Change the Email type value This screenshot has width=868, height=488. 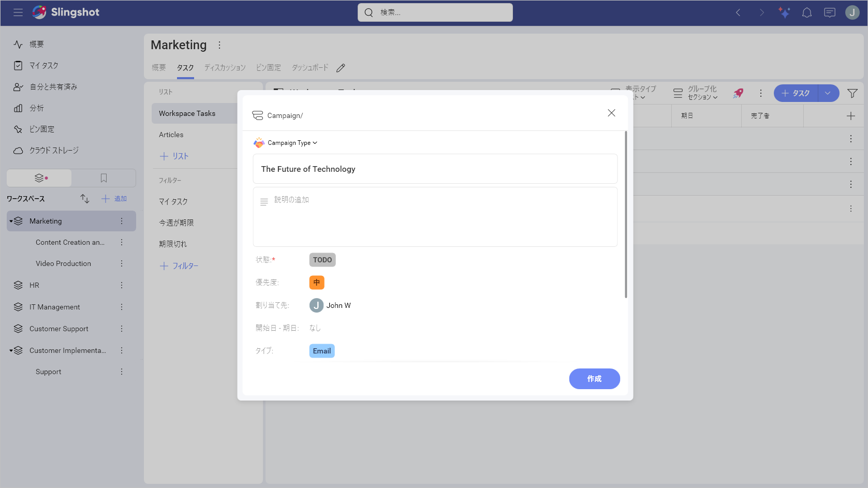pyautogui.click(x=322, y=351)
